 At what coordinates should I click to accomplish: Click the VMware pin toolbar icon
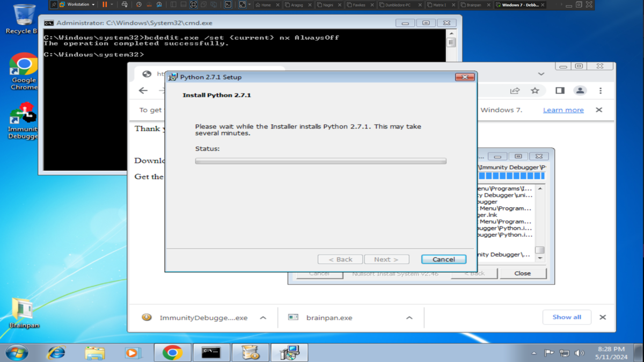[54, 4]
